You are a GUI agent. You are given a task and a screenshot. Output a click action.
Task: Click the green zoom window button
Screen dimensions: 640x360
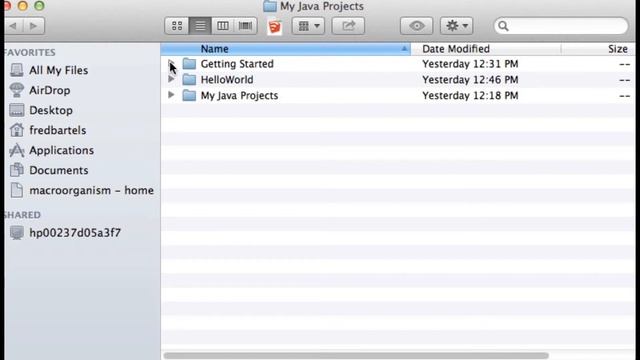click(x=39, y=5)
